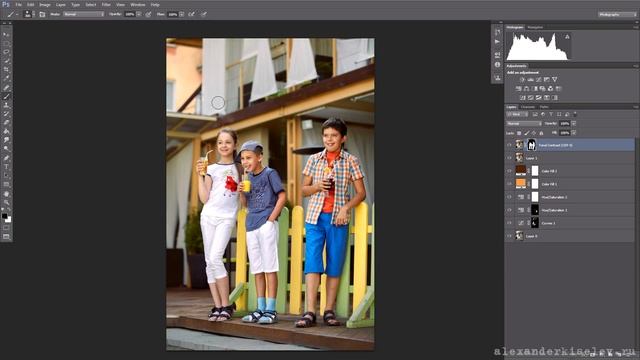
Task: Open Opacity slider arrow in options bar
Action: 139,14
